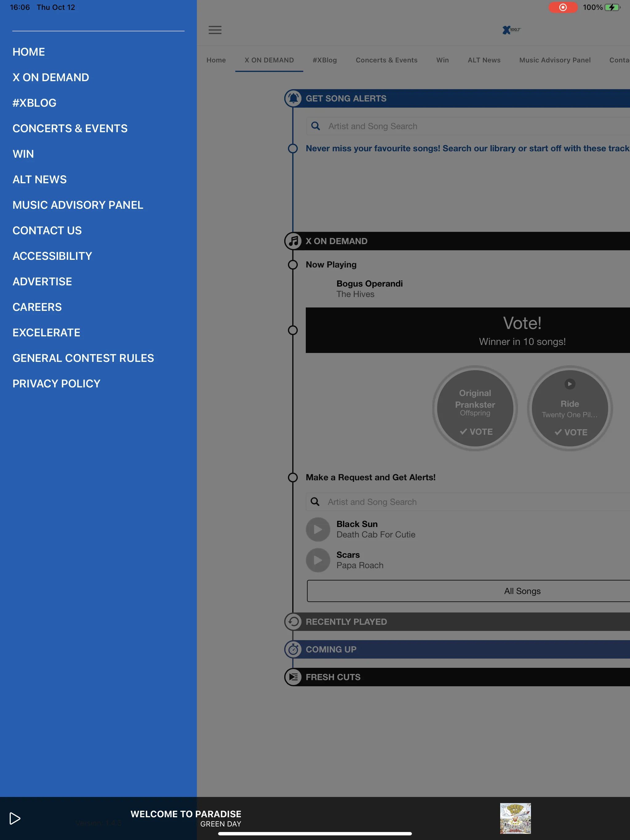Image resolution: width=630 pixels, height=840 pixels.
Task: Click the Coming Up clock icon
Action: [293, 649]
